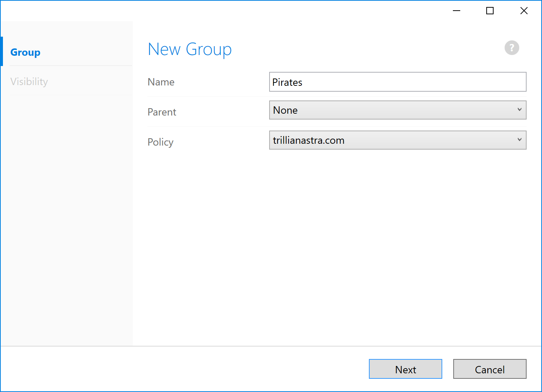Screen dimensions: 542x392
Task: Click the highlighted Group section indicator bar
Action: point(1,52)
